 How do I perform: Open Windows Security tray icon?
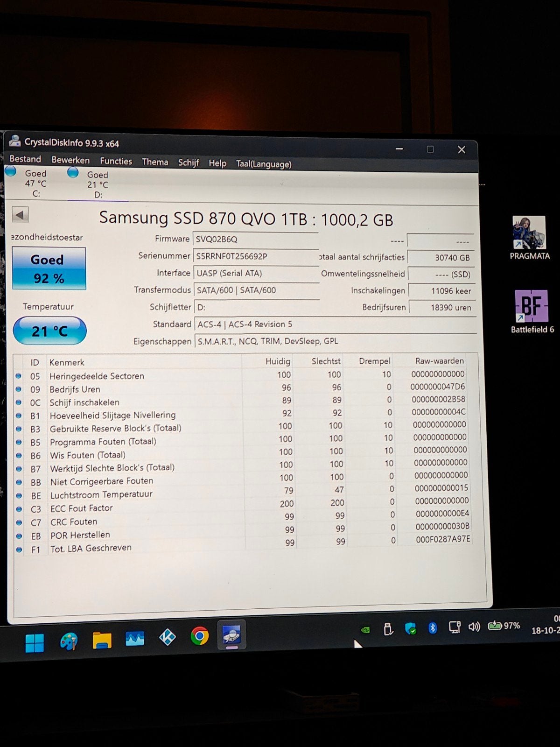(x=411, y=628)
